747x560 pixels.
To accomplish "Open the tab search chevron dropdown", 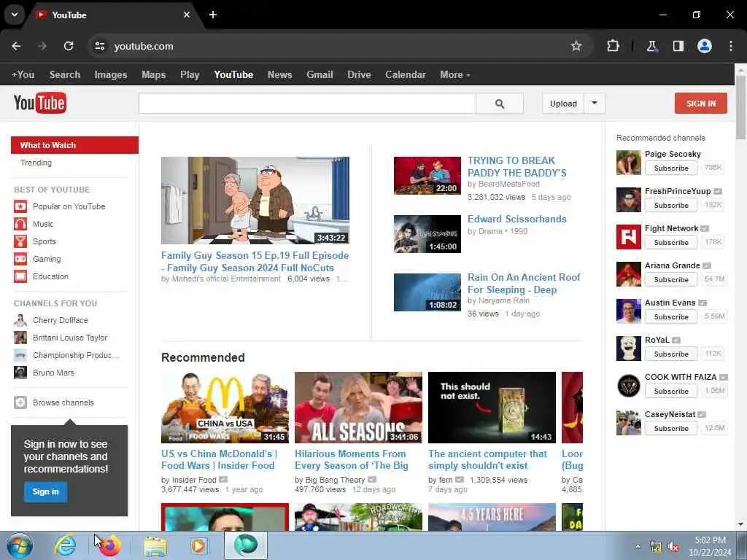I will [15, 15].
